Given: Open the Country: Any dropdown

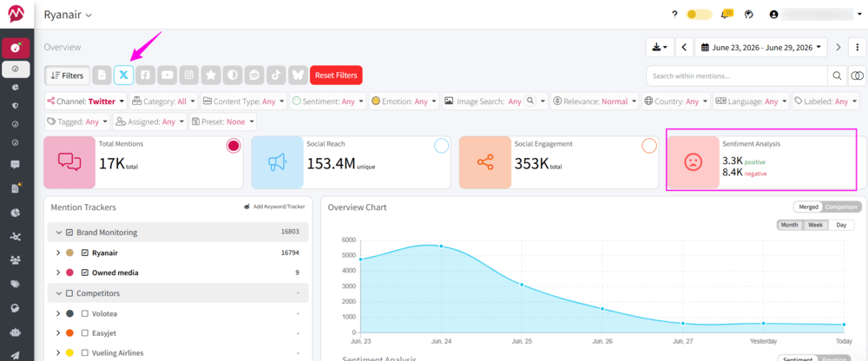Looking at the screenshot, I should click(x=676, y=102).
